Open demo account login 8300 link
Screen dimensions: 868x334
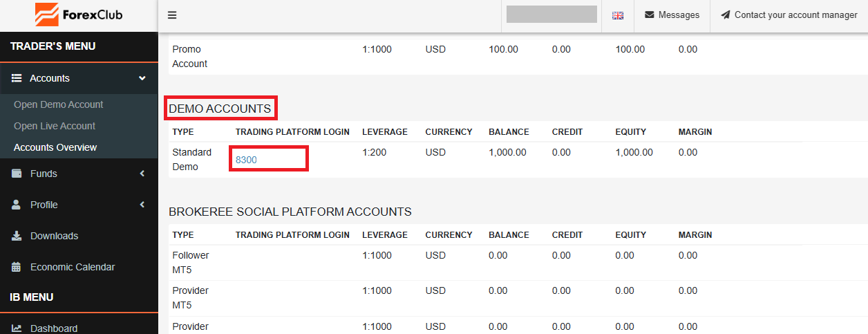246,159
